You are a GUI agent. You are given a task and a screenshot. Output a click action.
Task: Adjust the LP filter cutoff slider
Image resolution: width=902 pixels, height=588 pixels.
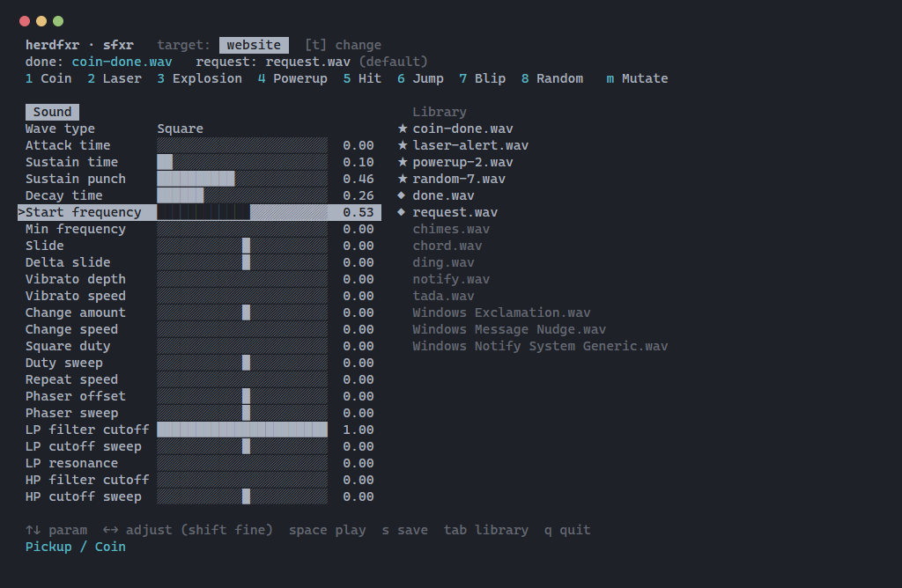242,430
